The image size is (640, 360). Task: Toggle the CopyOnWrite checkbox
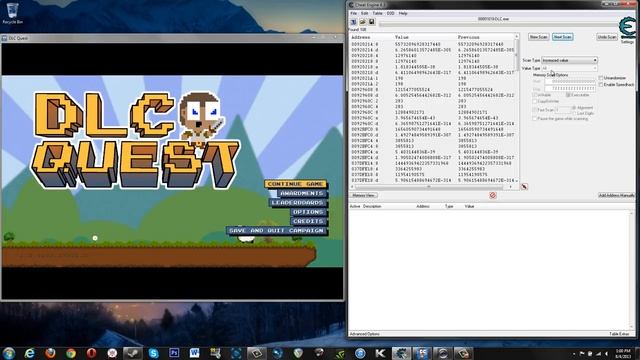click(535, 101)
